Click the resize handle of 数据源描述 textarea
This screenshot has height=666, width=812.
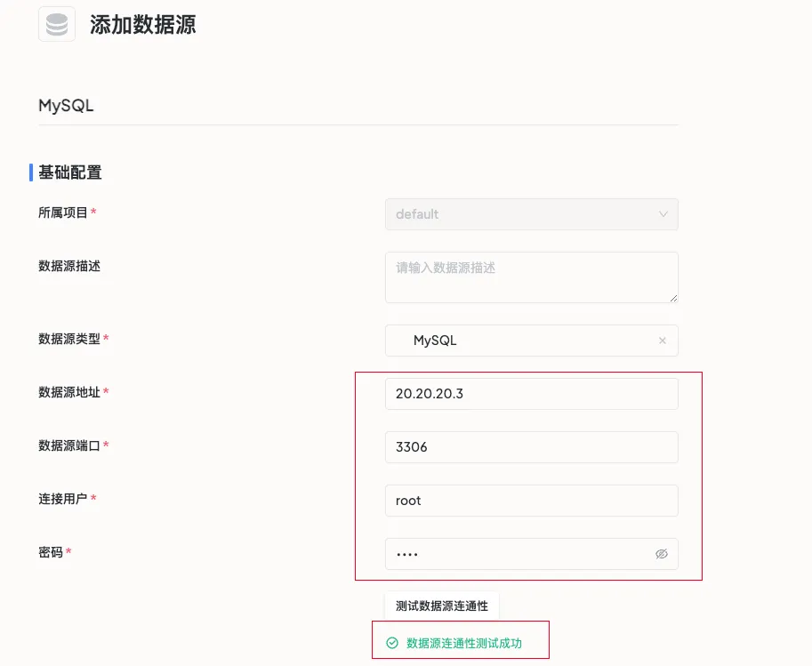(673, 301)
